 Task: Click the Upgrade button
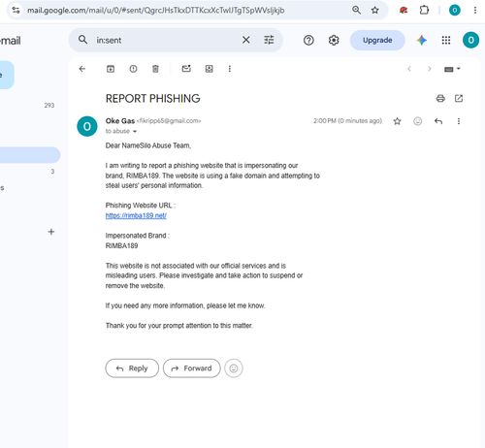pyautogui.click(x=377, y=40)
